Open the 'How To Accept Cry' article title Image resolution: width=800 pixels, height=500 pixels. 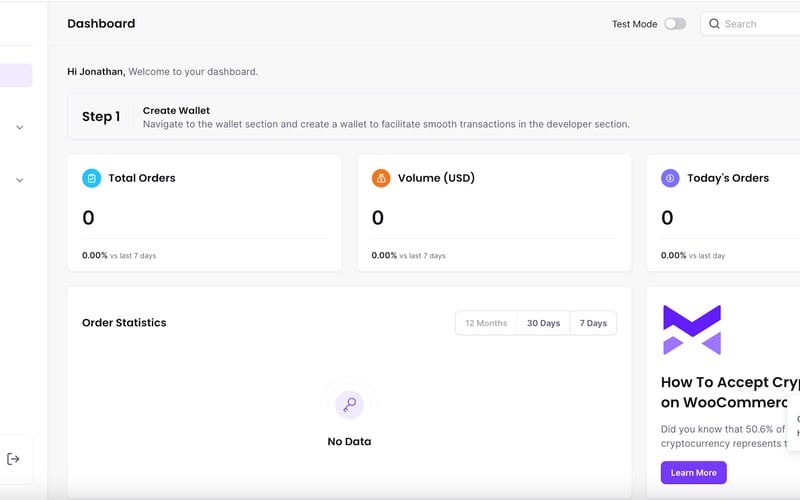coord(730,392)
